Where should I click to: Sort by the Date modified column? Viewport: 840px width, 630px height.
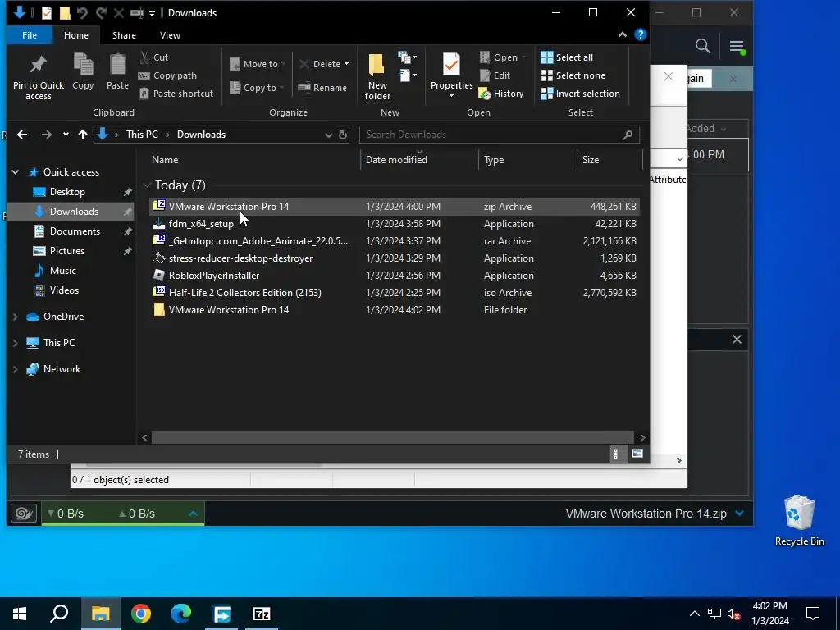point(396,160)
